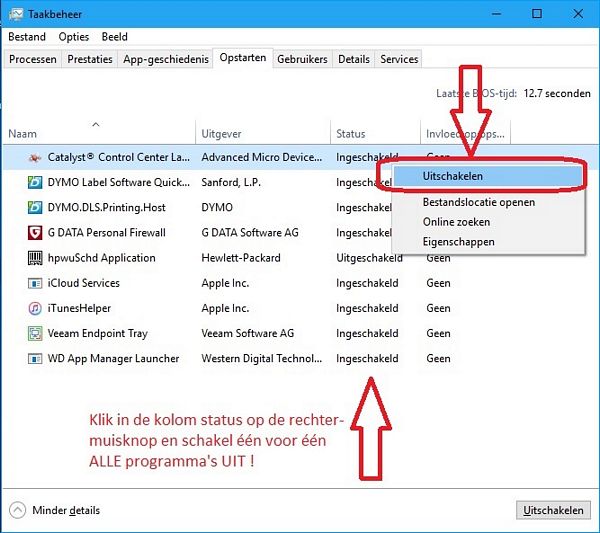Click publisher DYMO cell
The width and height of the screenshot is (600, 533).
point(217,207)
